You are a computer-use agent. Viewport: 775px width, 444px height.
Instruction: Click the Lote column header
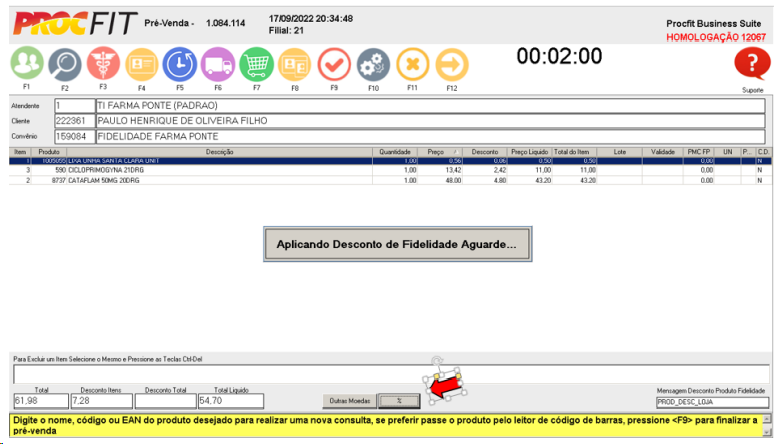point(619,152)
